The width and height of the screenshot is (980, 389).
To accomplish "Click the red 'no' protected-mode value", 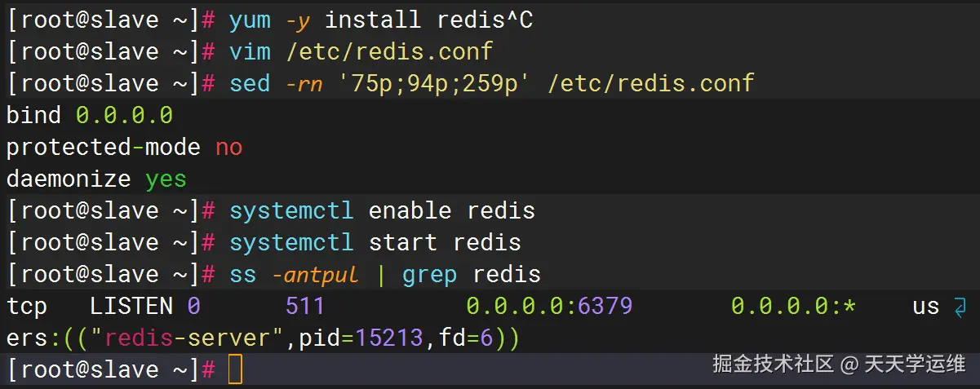I will click(228, 147).
